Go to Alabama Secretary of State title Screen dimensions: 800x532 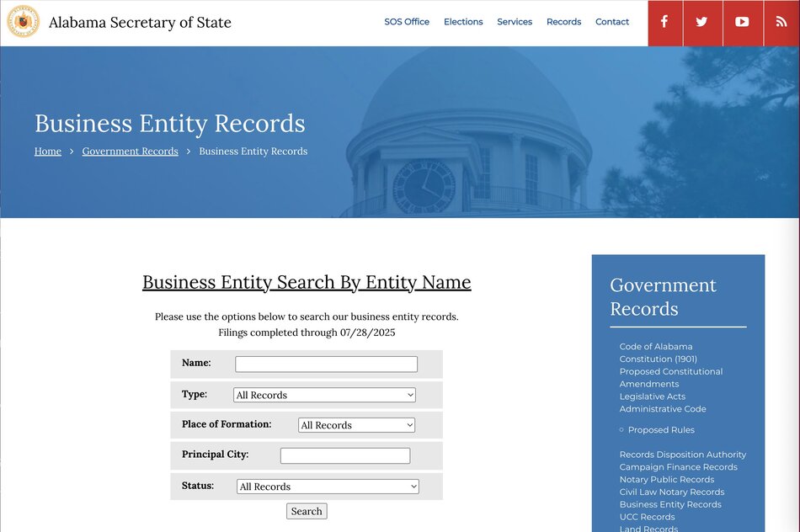pos(140,23)
